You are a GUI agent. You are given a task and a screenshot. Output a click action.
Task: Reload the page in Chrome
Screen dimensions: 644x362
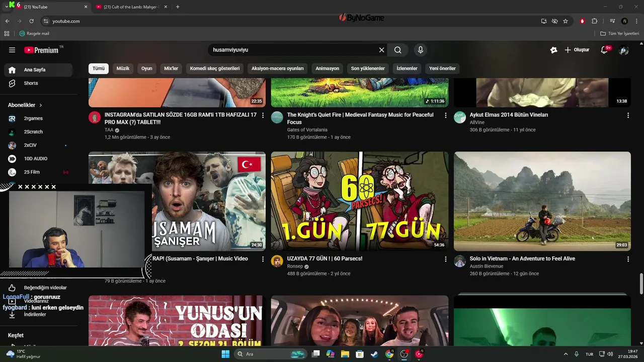click(31, 21)
